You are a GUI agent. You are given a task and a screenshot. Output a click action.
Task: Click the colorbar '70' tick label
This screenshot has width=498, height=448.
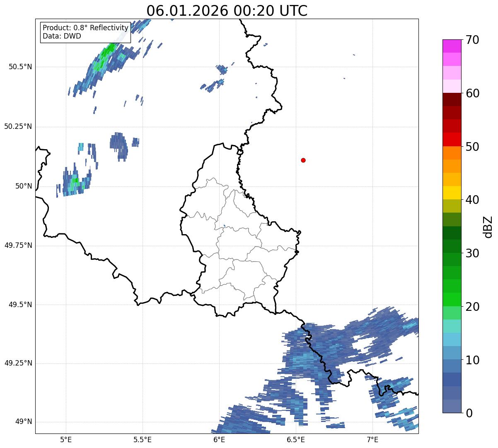pos(472,40)
